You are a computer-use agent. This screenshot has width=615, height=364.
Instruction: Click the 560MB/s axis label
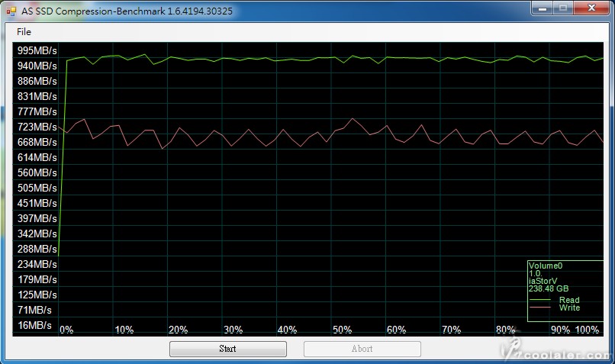tap(37, 173)
